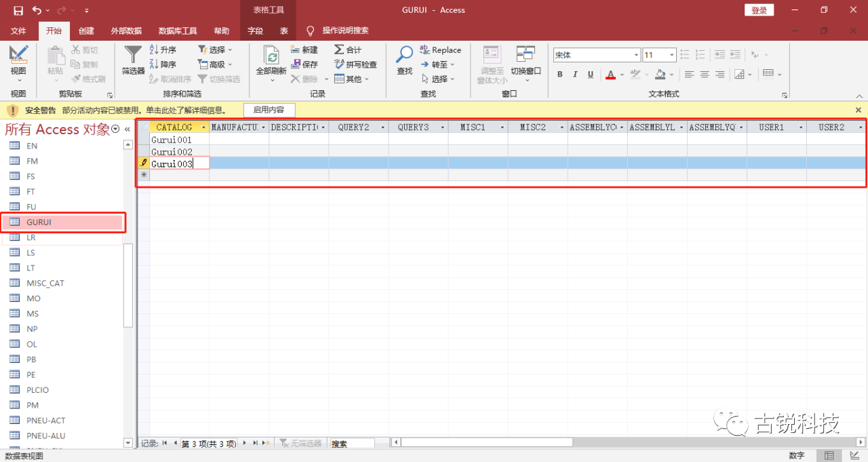Screen dimensions: 868x462
Task: Open the 帮助 (Help) tab
Action: 222,31
